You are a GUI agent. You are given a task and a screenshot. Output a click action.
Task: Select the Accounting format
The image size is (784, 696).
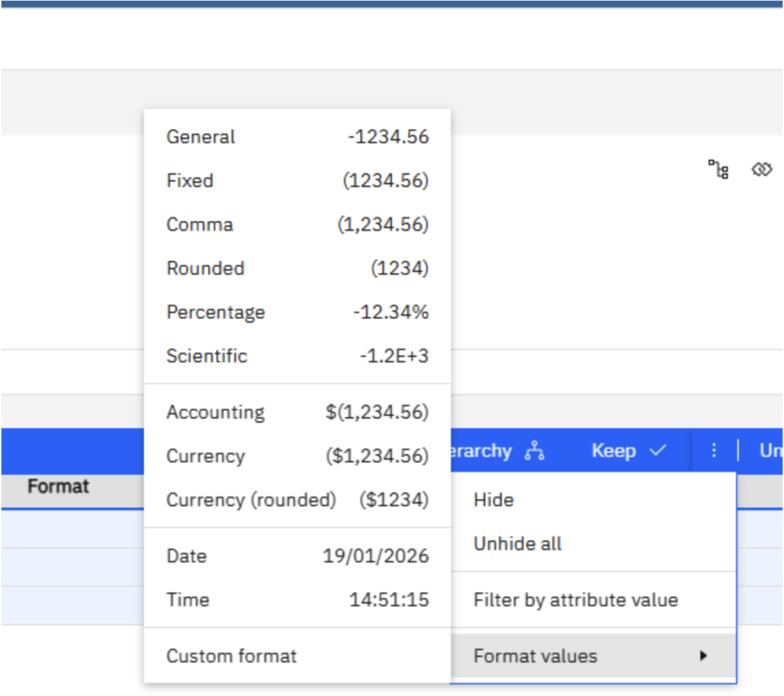tap(297, 412)
